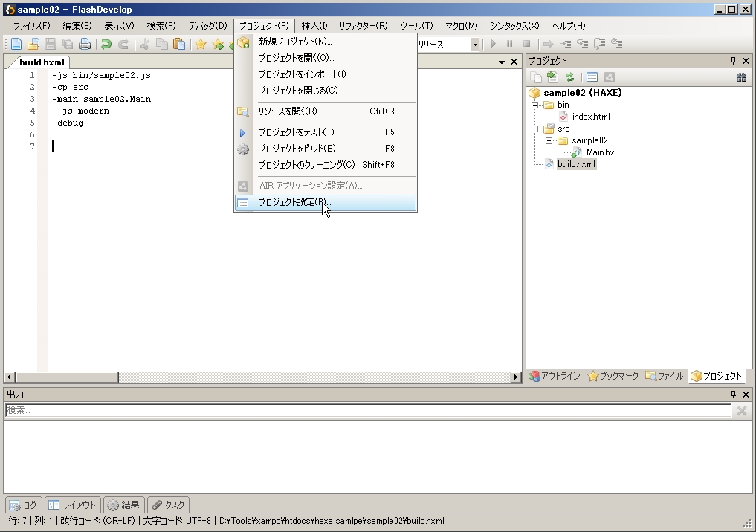
Task: Switch to the ログ bottom tab
Action: tap(24, 505)
